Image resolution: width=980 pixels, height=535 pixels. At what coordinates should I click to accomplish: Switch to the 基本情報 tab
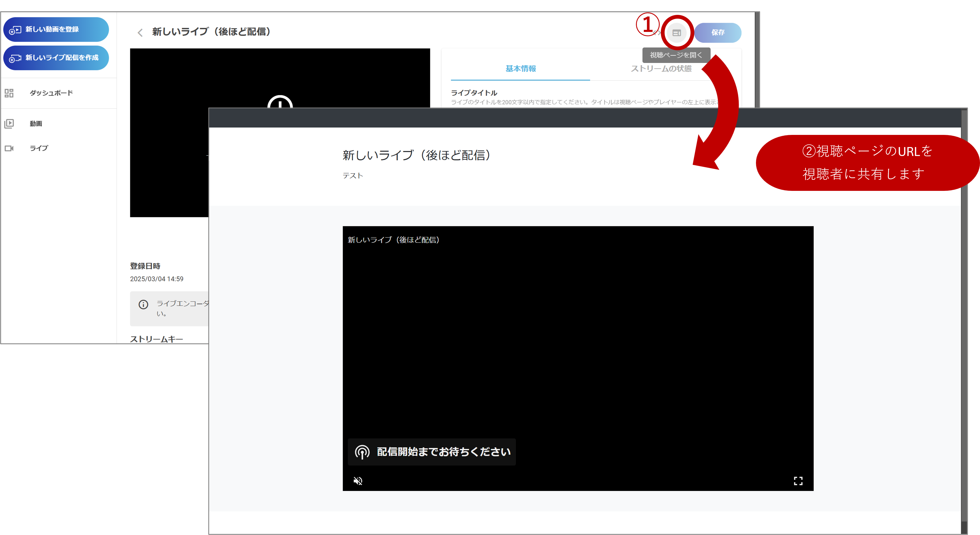point(521,68)
